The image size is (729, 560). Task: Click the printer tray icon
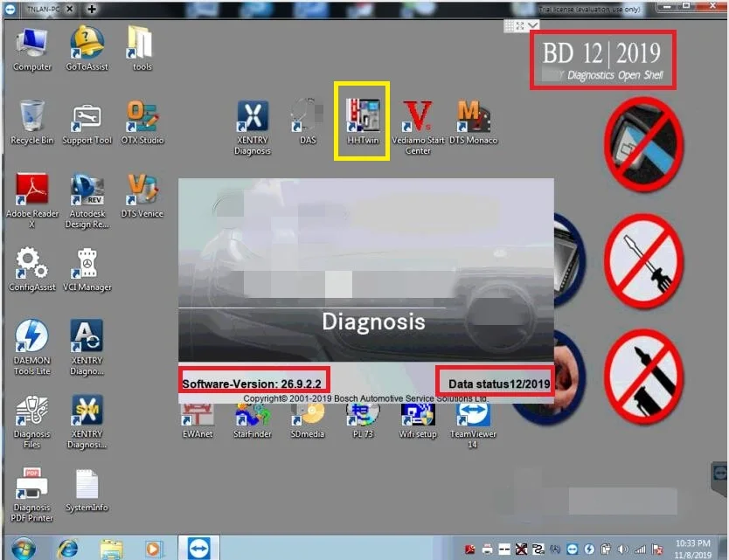pyautogui.click(x=487, y=550)
